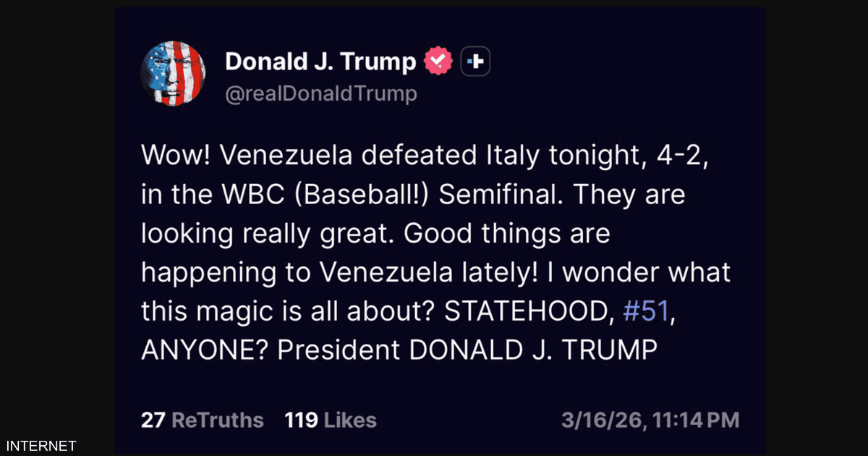Screen dimensions: 868x456
Task: Open the flag-painted profile avatar
Action: [x=173, y=74]
